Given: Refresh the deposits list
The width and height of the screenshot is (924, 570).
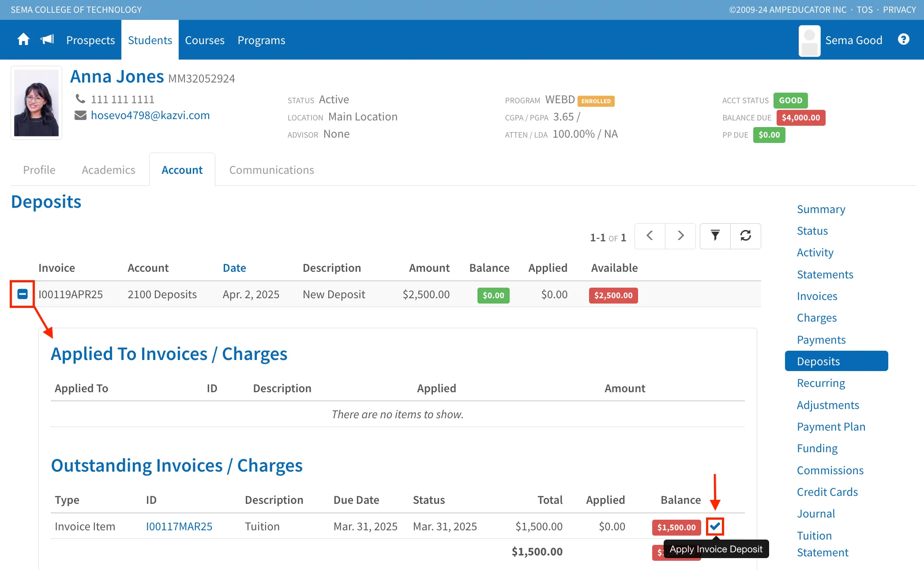Looking at the screenshot, I should [x=746, y=236].
